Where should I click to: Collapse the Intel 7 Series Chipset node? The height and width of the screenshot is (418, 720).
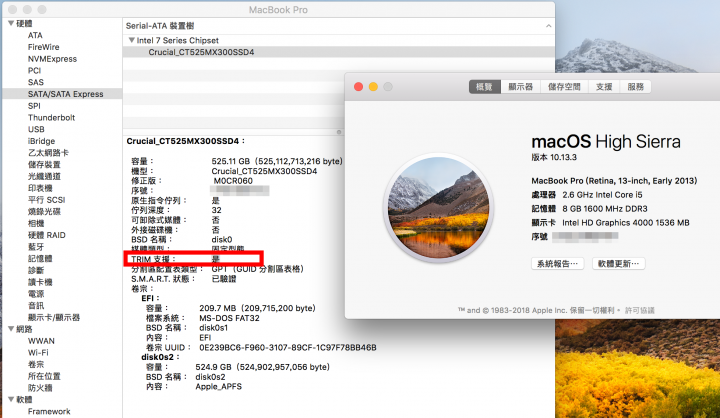(131, 40)
